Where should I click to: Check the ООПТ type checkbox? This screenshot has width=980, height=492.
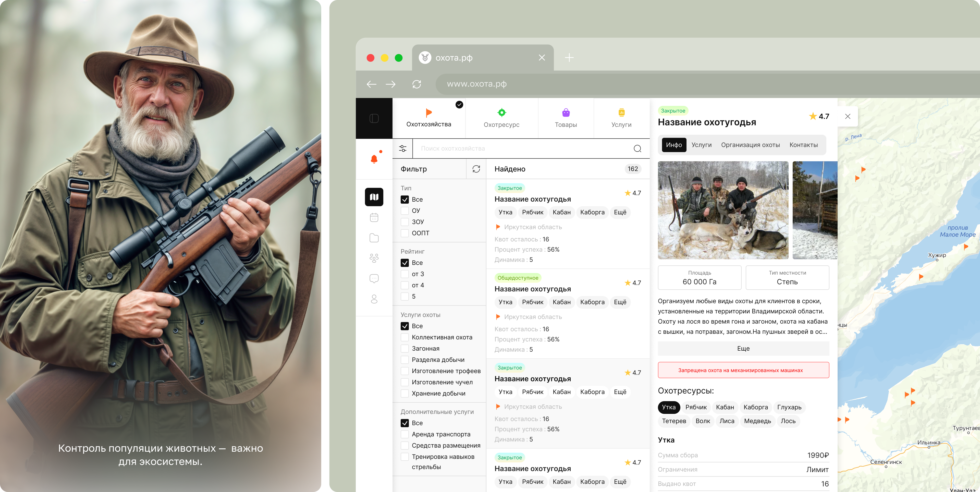pyautogui.click(x=405, y=233)
